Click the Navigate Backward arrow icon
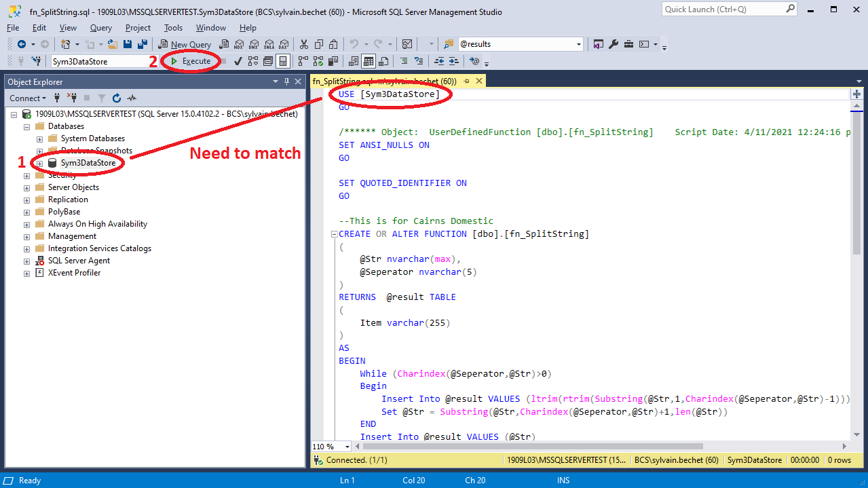The image size is (868, 488). pyautogui.click(x=22, y=44)
